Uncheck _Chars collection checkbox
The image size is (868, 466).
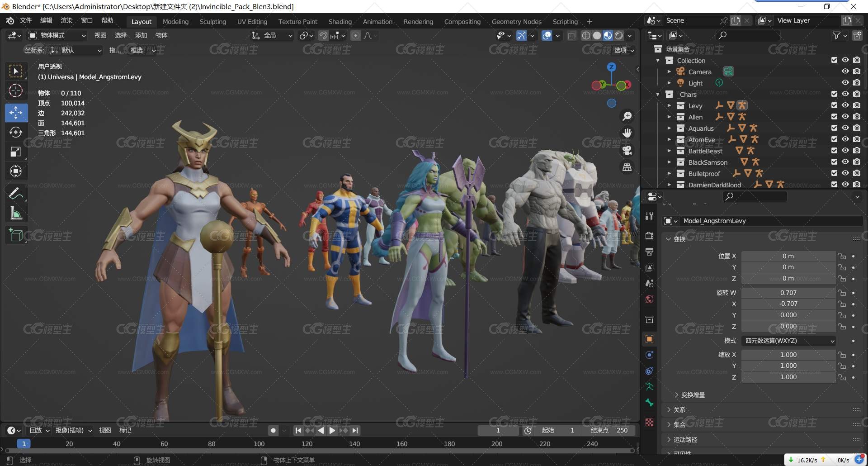pos(834,94)
